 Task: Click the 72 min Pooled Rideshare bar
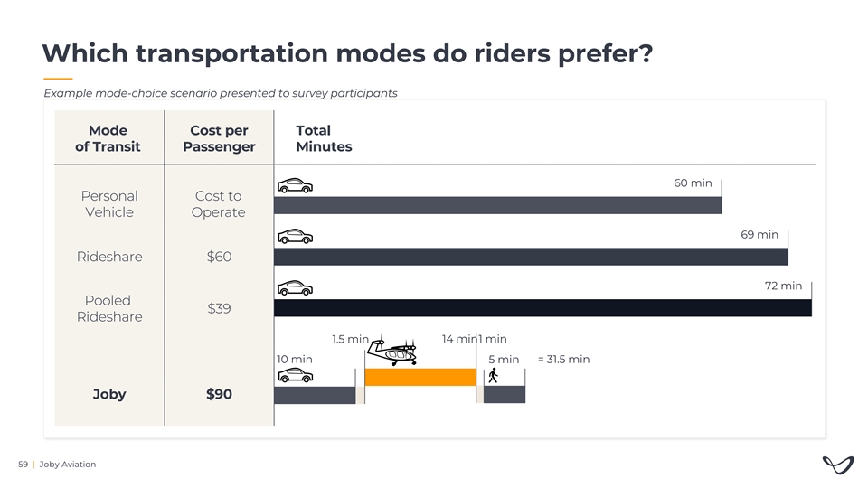pyautogui.click(x=542, y=308)
